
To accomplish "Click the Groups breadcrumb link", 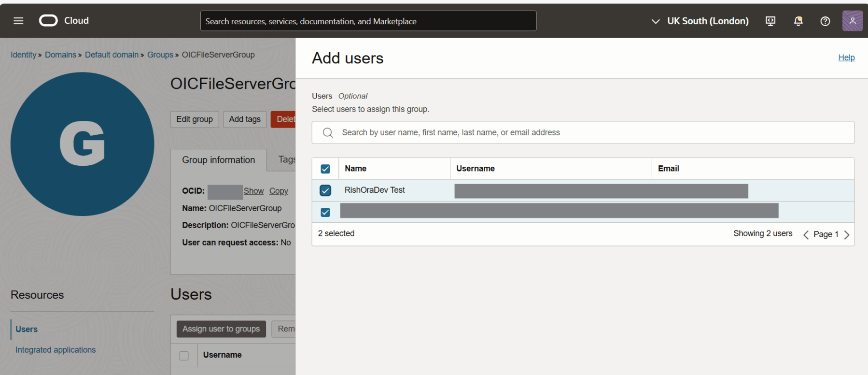I will (x=160, y=55).
